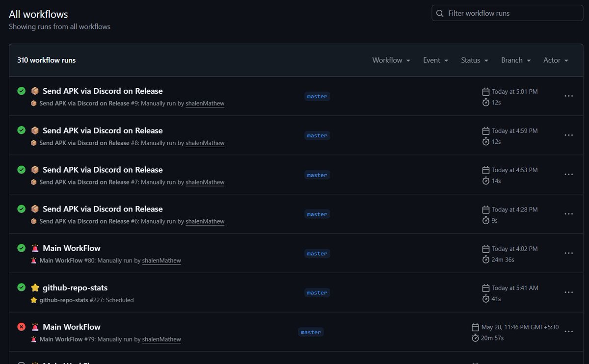The height and width of the screenshot is (364, 589).
Task: Open more options menu for Main WorkFlow #79
Action: (569, 332)
